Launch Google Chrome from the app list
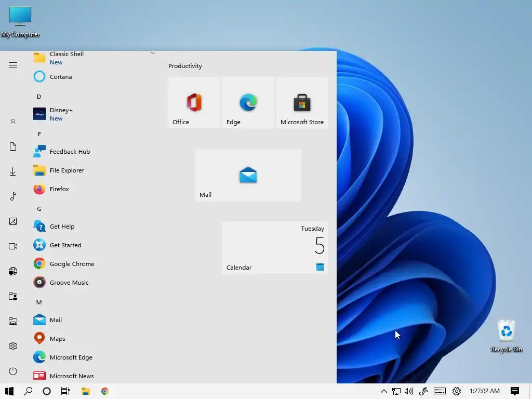 pyautogui.click(x=95, y=263)
